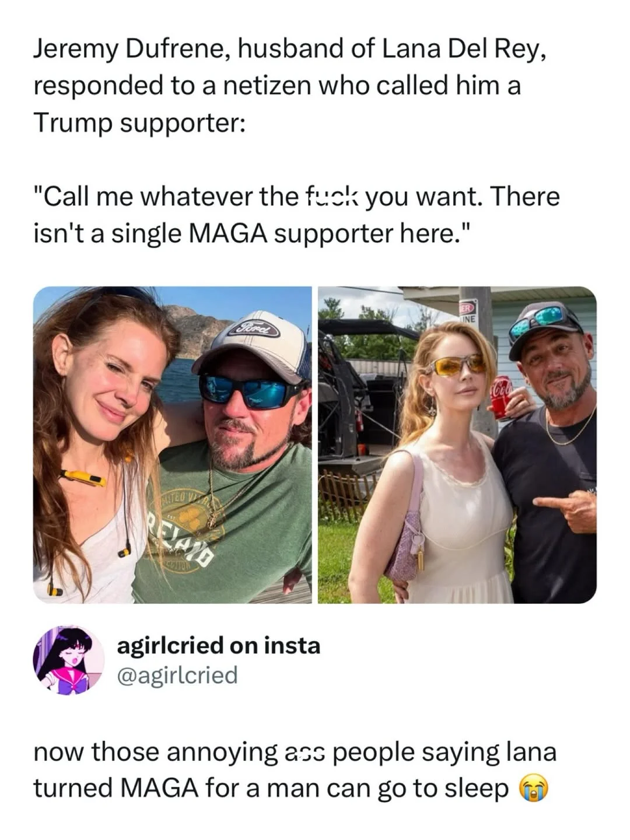Click the headline starting "Jeremy Dufrene, husband"
This screenshot has height=840, width=630.
[x=290, y=50]
